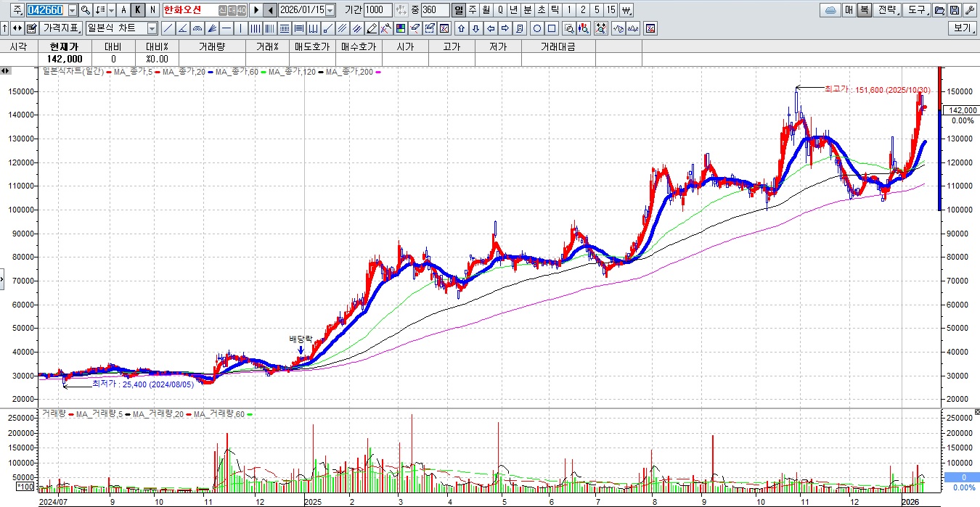
Task: Toggle the A button next to sort
Action: 123,10
